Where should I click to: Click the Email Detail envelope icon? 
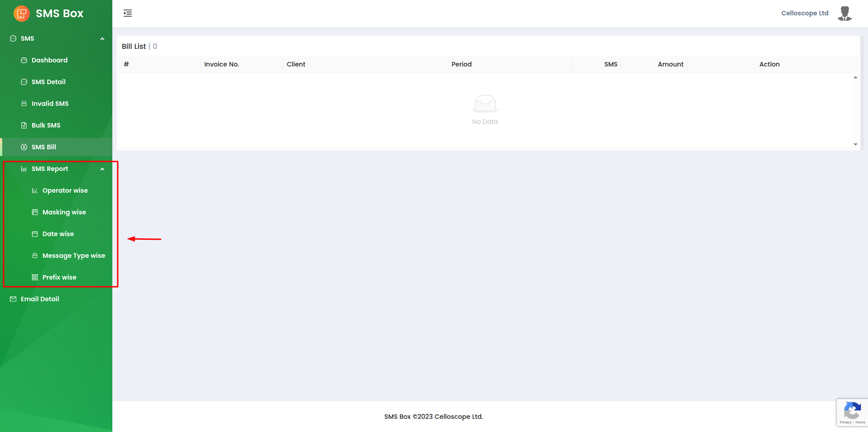point(13,299)
